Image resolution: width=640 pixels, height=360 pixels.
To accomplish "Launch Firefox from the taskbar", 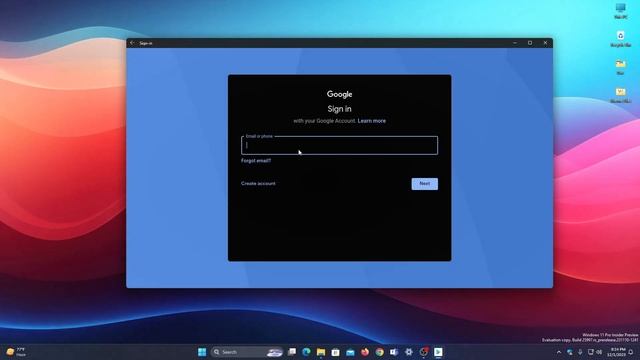I will (365, 352).
